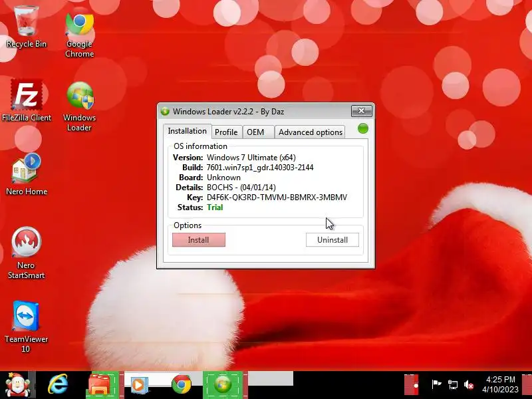Open Nero Home desktop shortcut
The width and height of the screenshot is (532, 399).
(x=27, y=174)
